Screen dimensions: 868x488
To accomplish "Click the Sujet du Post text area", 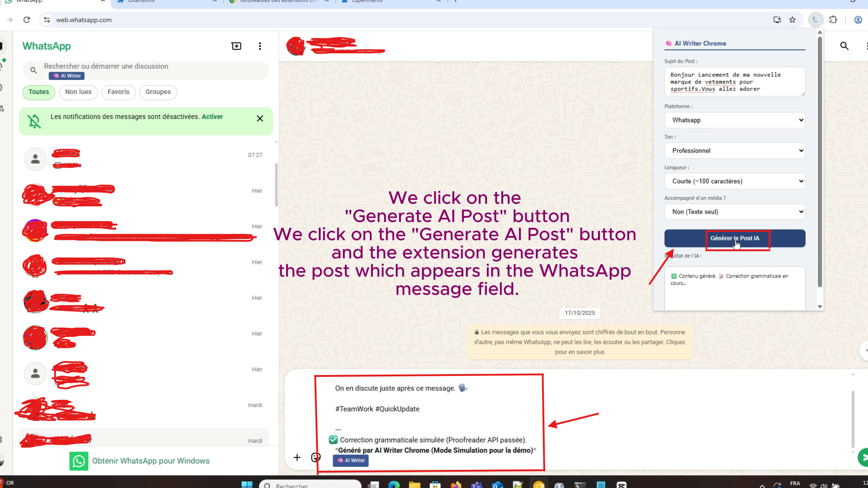I will click(735, 82).
